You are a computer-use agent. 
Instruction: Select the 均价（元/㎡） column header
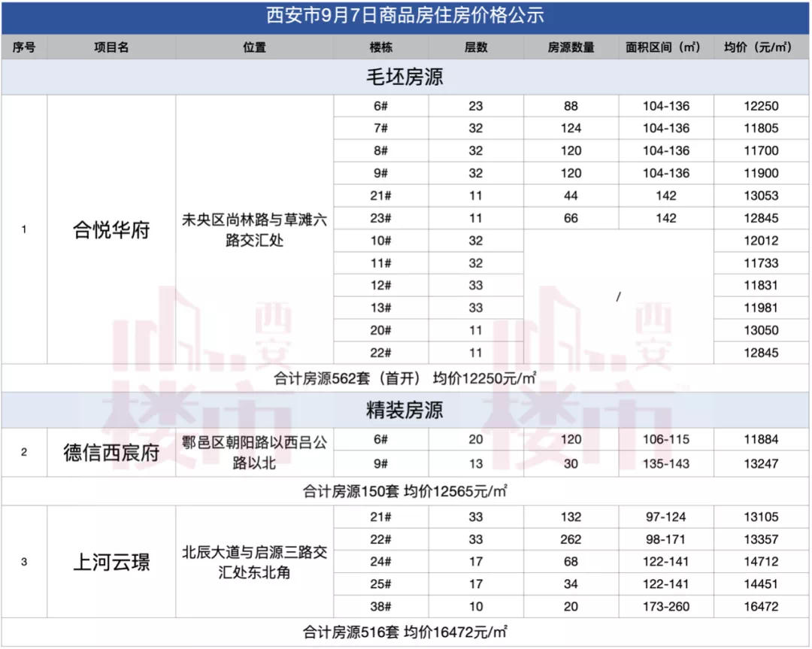point(761,47)
